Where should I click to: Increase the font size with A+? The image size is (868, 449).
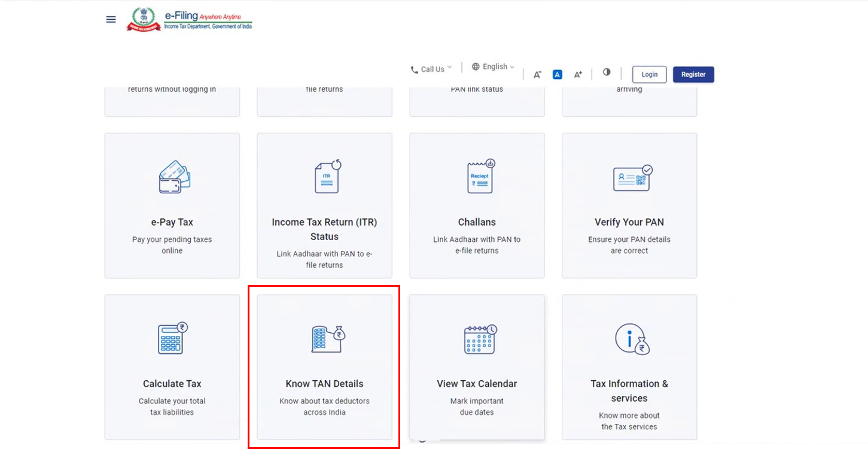578,75
